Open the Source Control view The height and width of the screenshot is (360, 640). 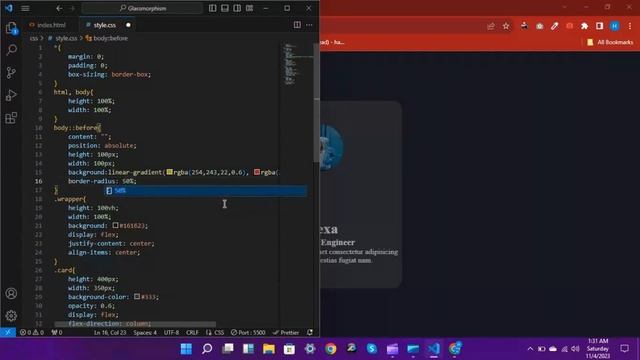11,73
